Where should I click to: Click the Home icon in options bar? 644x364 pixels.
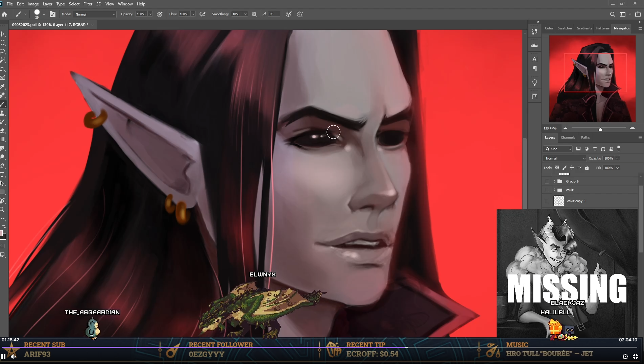point(4,14)
